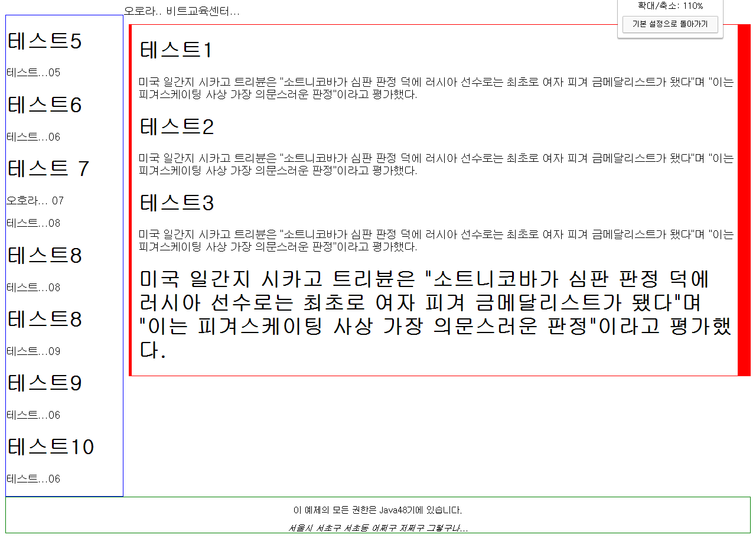Open the 테스트2 article heading
This screenshot has width=756, height=551.
[177, 126]
